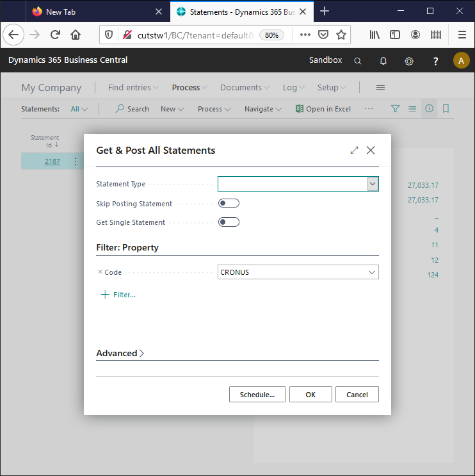Open the toolbar extension icon beside account

tap(436, 35)
